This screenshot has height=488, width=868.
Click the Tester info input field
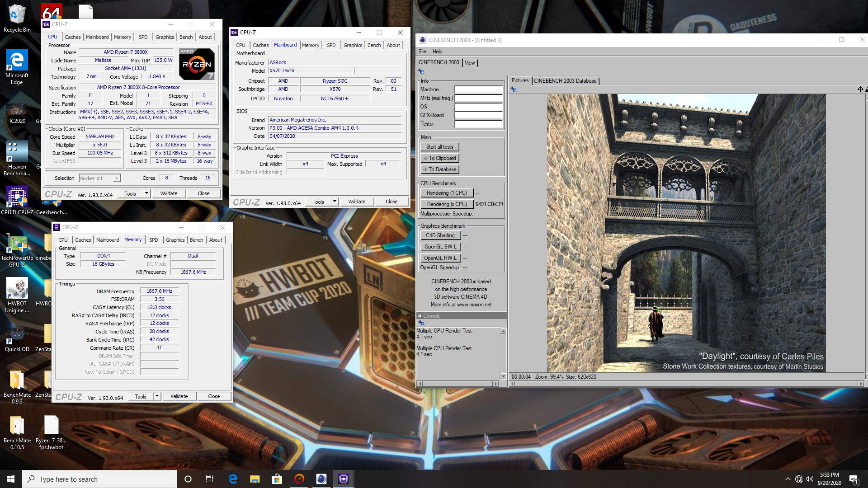478,124
